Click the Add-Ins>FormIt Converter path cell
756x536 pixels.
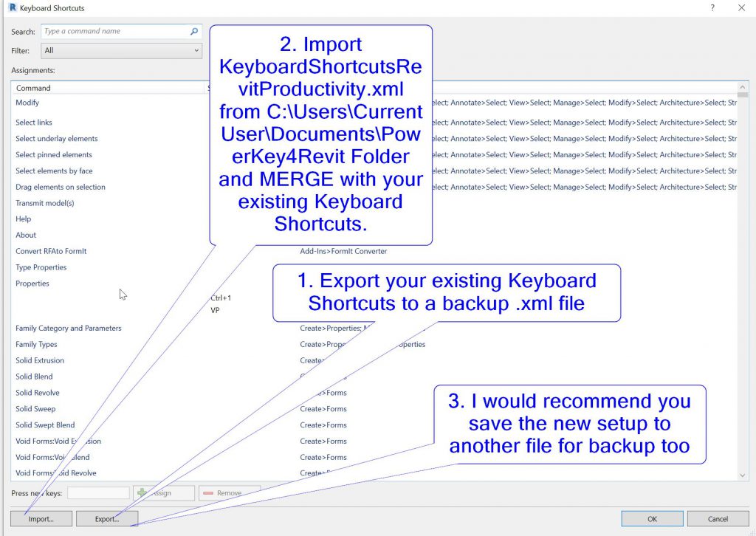(343, 251)
